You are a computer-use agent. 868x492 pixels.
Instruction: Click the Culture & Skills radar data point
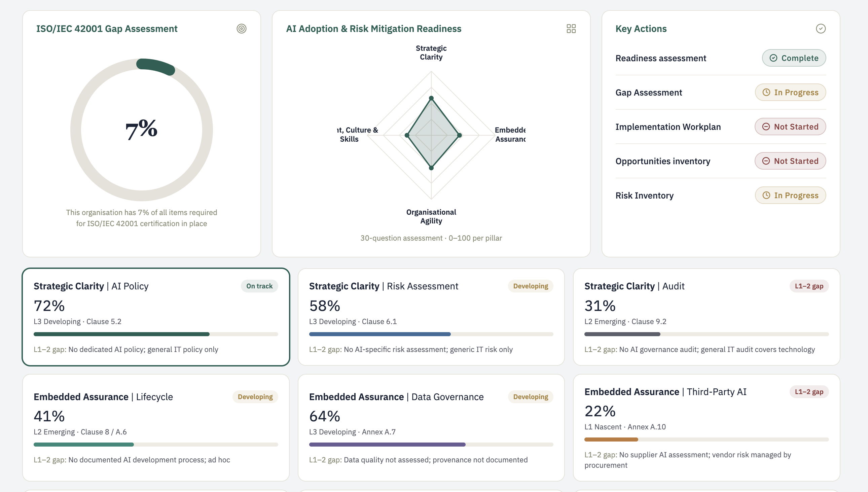coord(407,135)
